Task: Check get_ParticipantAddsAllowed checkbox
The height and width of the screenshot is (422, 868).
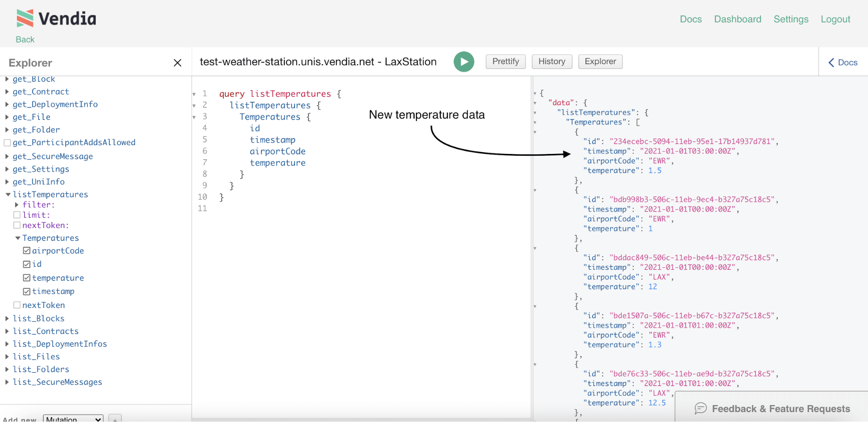Action: pyautogui.click(x=7, y=143)
